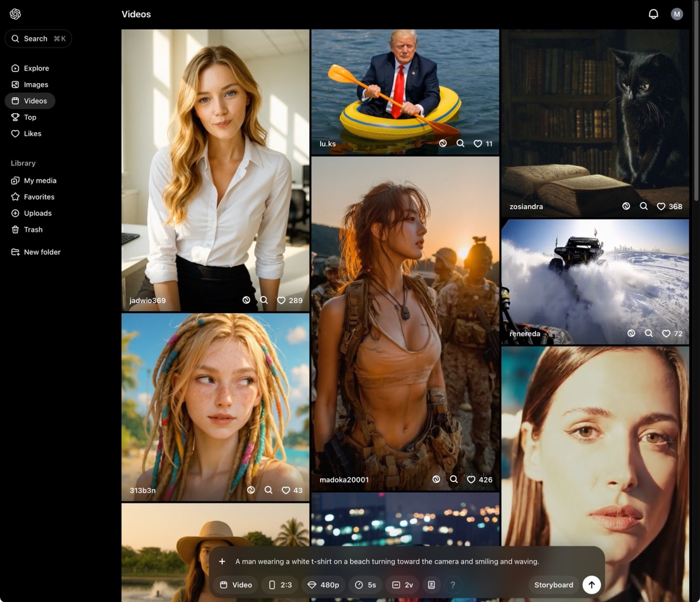
Task: Create a New folder in sidebar
Action: click(42, 252)
